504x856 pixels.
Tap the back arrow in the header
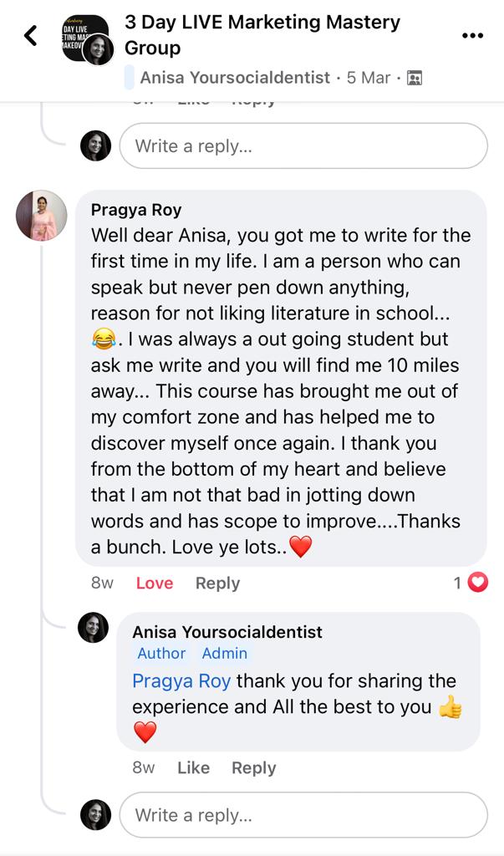[31, 35]
